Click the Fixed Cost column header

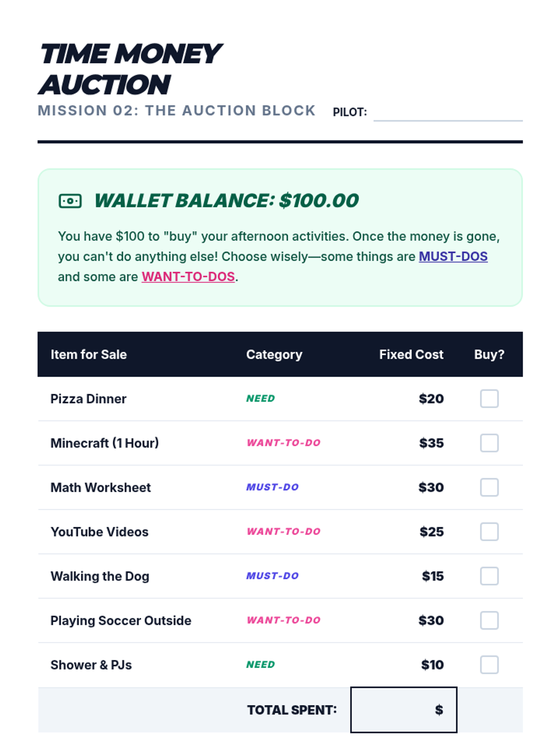tap(411, 354)
